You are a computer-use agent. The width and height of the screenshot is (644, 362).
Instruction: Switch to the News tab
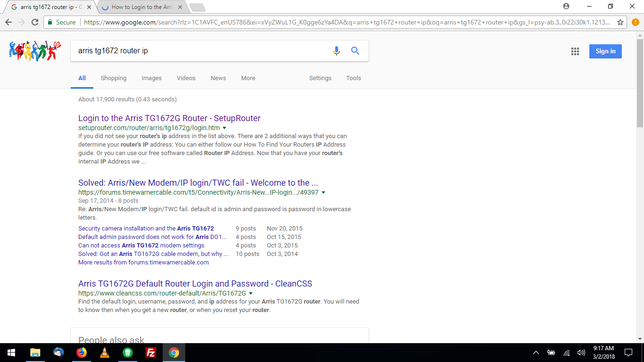tap(218, 78)
